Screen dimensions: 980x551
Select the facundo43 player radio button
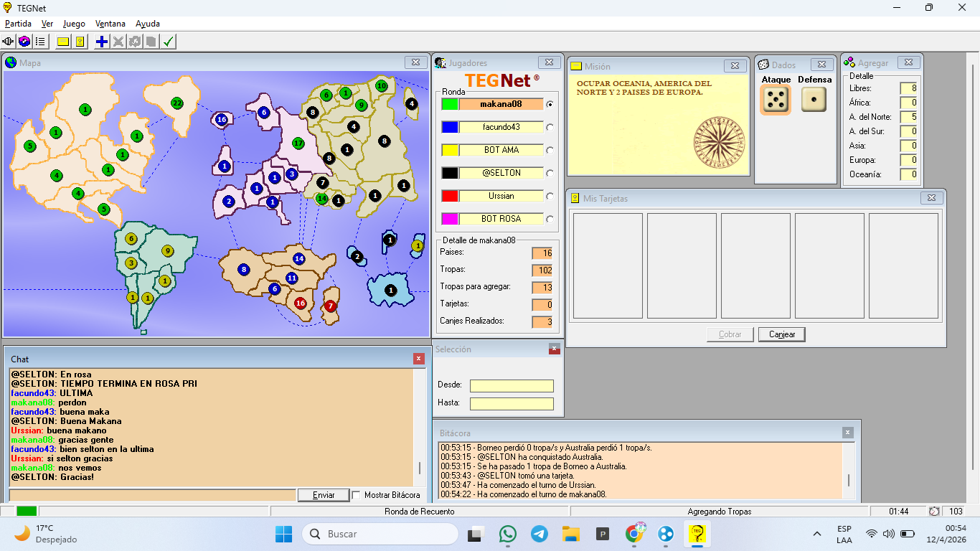pos(550,127)
